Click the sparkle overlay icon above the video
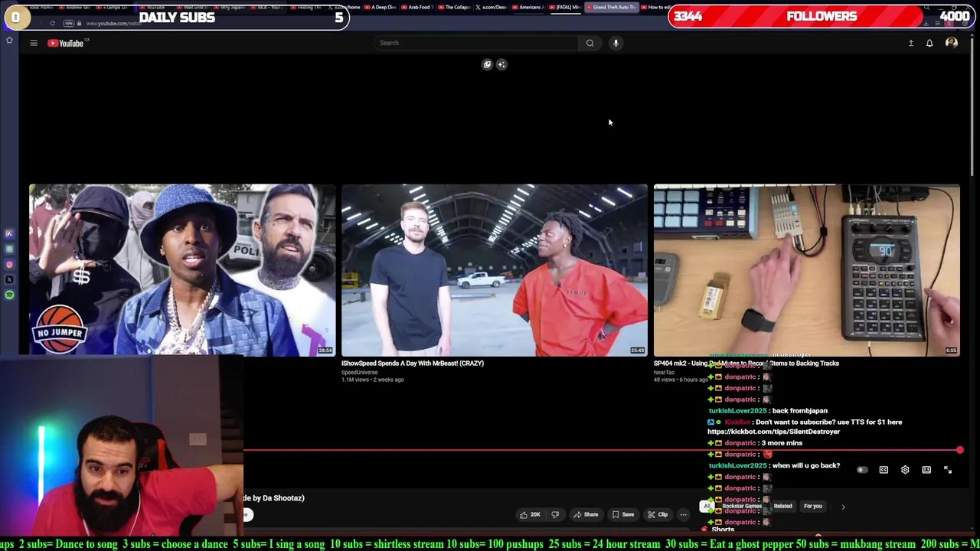980x551 pixels. coord(501,64)
